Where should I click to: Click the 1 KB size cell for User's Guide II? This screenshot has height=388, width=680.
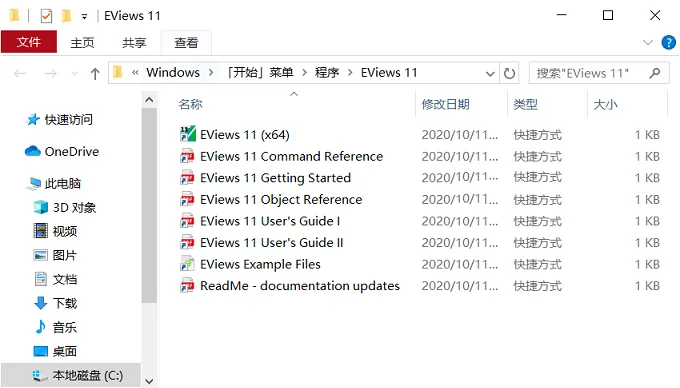pyautogui.click(x=647, y=243)
